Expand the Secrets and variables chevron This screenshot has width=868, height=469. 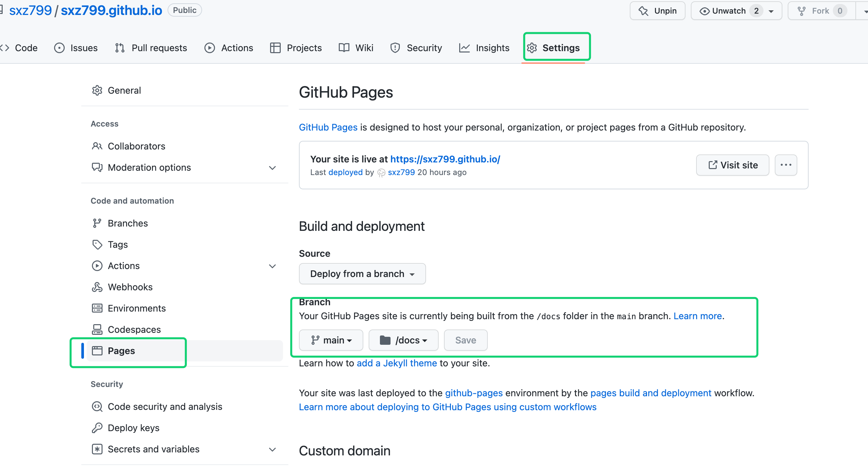[272, 449]
